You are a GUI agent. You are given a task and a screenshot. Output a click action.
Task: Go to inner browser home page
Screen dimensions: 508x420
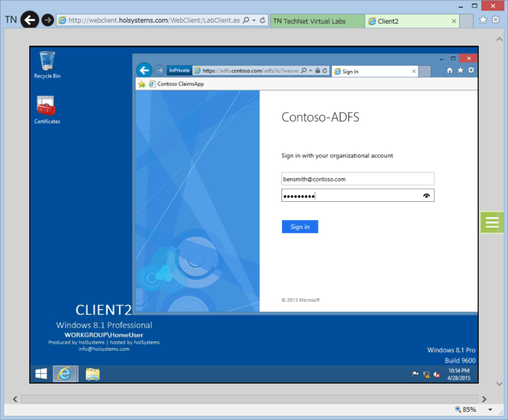(x=450, y=70)
